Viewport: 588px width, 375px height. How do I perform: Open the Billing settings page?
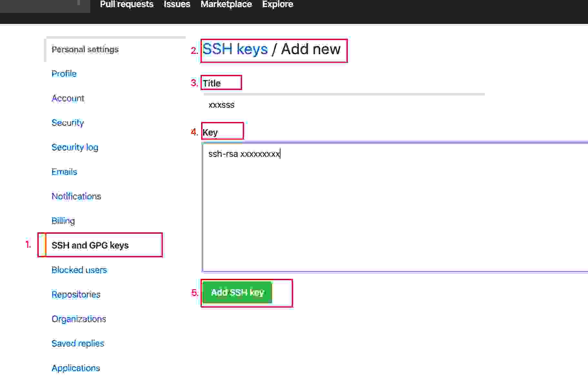[63, 221]
